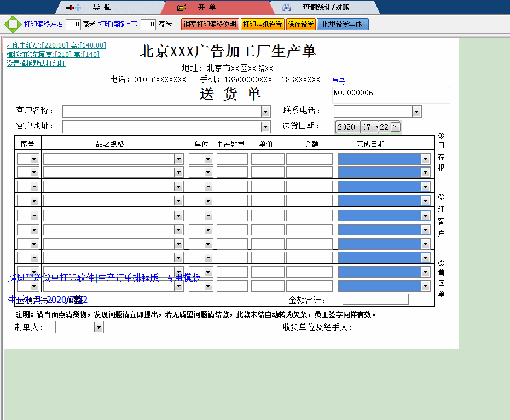
Task: Click the 金额合计 total field
Action: 375,300
